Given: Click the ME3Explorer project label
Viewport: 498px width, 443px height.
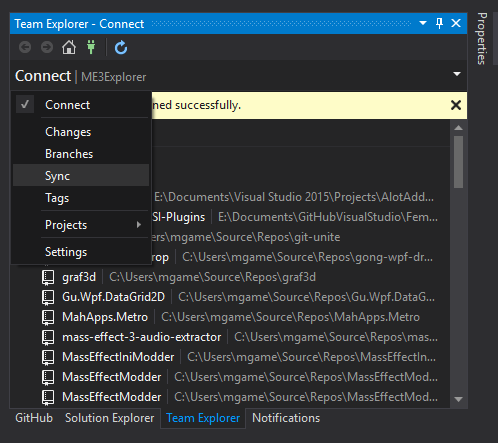Looking at the screenshot, I should 113,77.
